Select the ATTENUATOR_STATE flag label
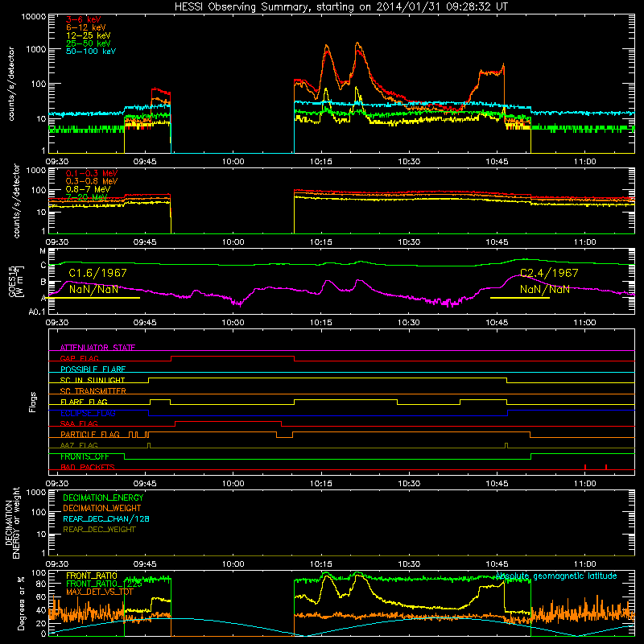 click(97, 348)
